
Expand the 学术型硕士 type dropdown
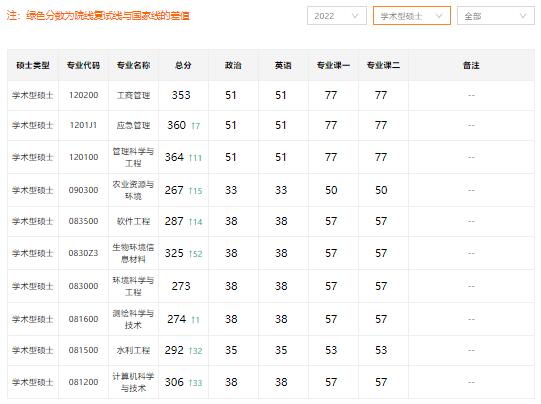(412, 16)
